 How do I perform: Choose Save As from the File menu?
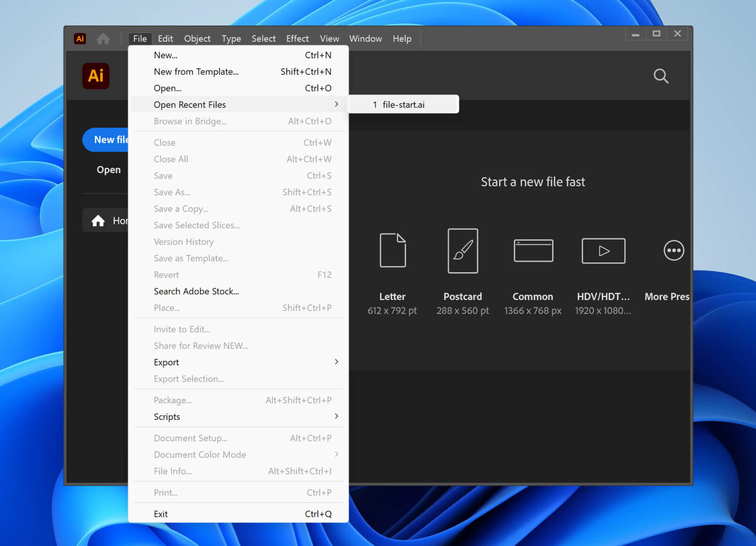click(172, 192)
